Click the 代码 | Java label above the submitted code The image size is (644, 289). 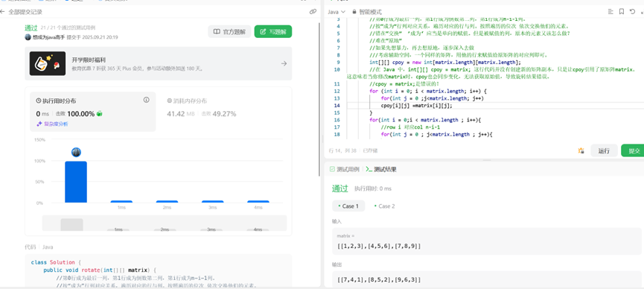39,247
